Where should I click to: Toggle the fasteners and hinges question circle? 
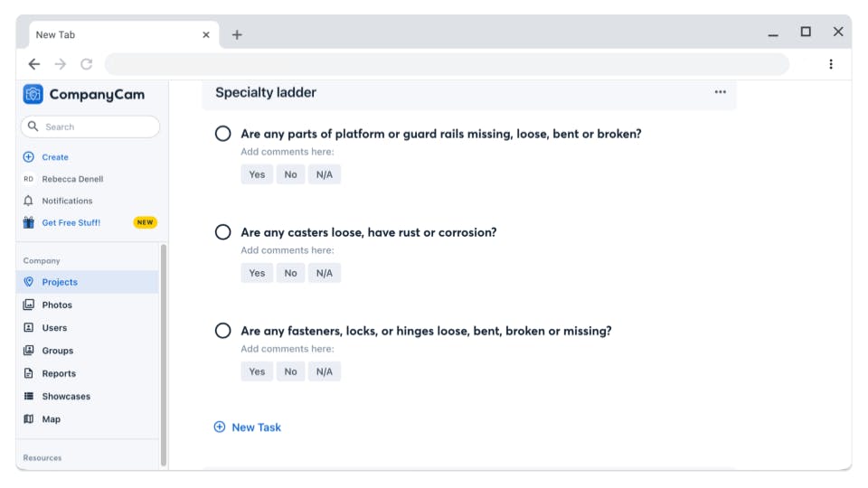(x=223, y=331)
